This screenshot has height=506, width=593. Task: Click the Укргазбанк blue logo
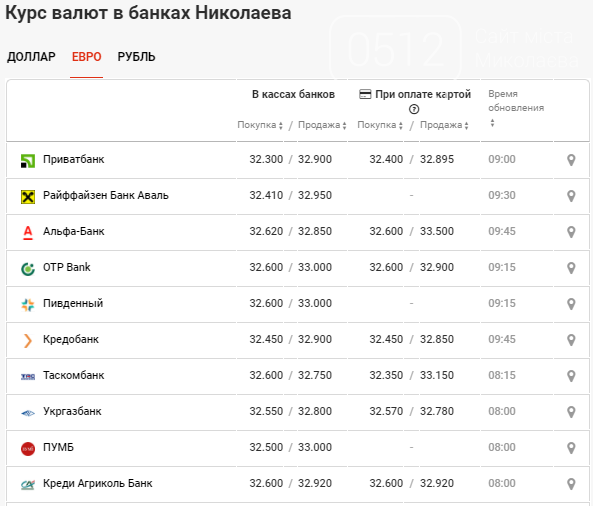pos(28,413)
